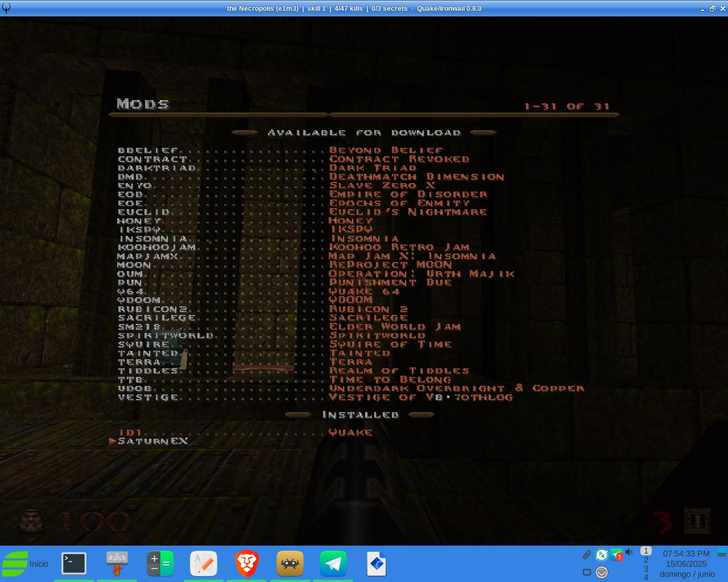The width and height of the screenshot is (728, 582).
Task: Select the BBELIEF Beyond Belief mod
Action: [x=280, y=151]
